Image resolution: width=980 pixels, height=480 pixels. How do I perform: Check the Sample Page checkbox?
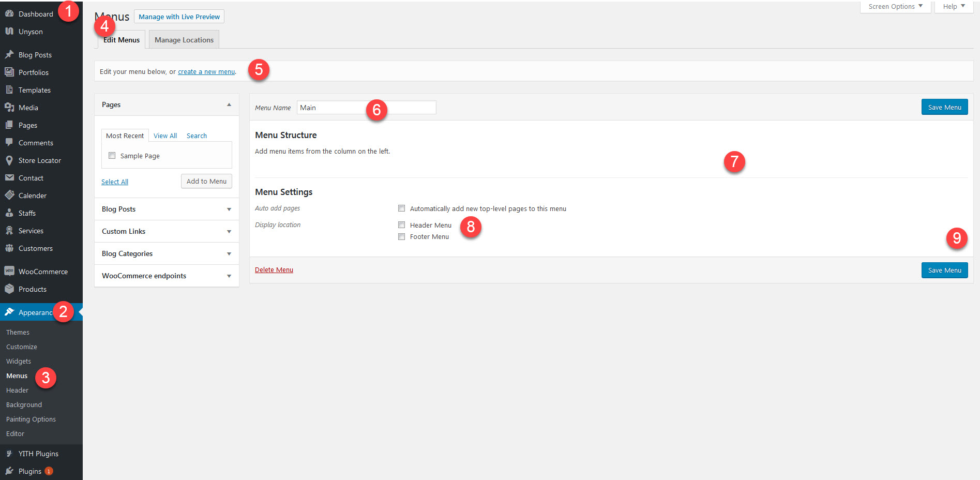coord(112,155)
